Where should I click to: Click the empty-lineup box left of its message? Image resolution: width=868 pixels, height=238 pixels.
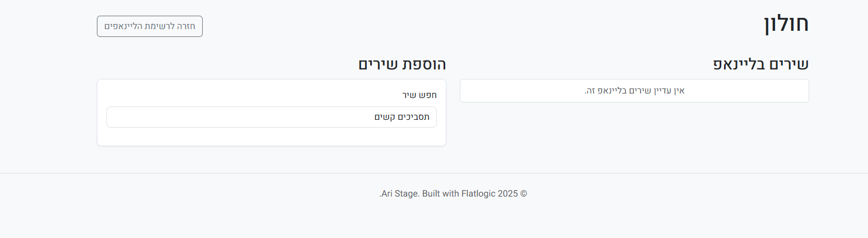click(x=515, y=91)
